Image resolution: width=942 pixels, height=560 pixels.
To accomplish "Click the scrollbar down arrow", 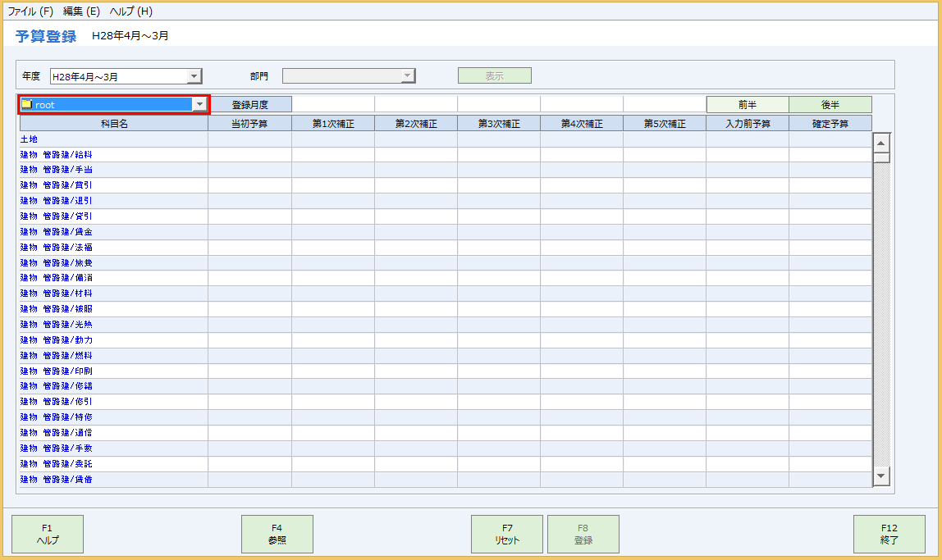I will 881,476.
